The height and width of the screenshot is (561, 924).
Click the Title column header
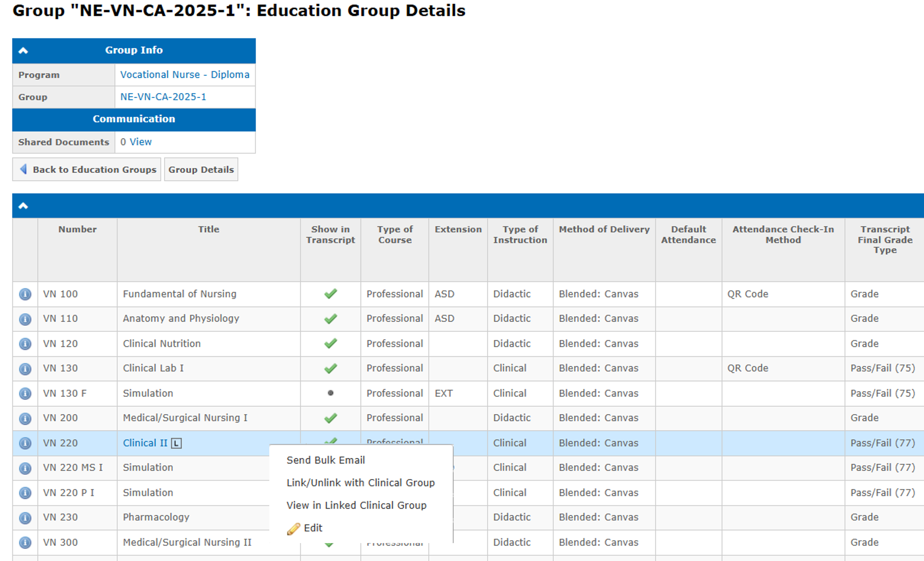pyautogui.click(x=209, y=229)
